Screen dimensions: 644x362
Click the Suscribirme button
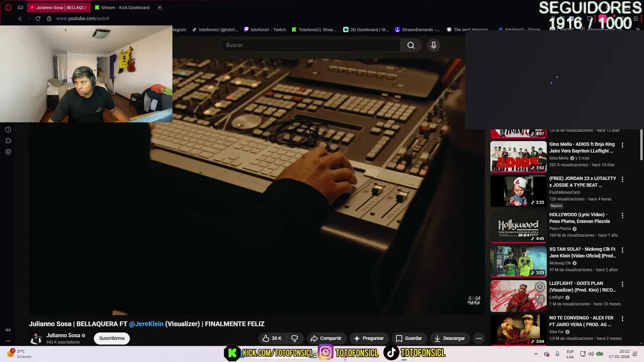click(112, 338)
